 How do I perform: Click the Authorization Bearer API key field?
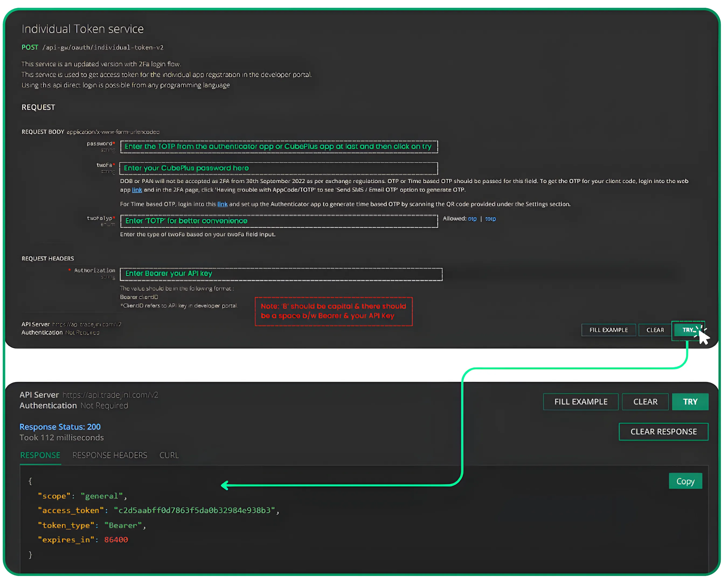tap(281, 274)
